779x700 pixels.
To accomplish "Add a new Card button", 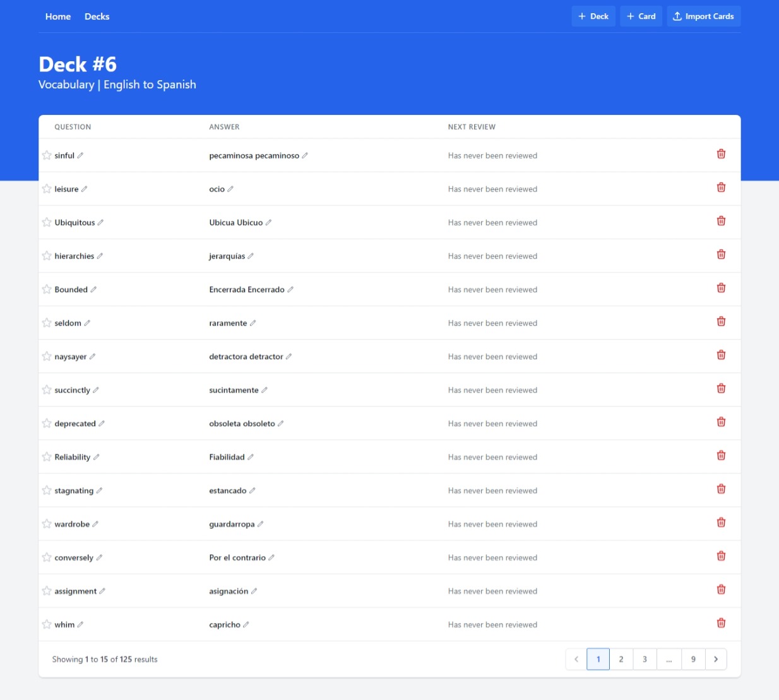I will pos(641,16).
